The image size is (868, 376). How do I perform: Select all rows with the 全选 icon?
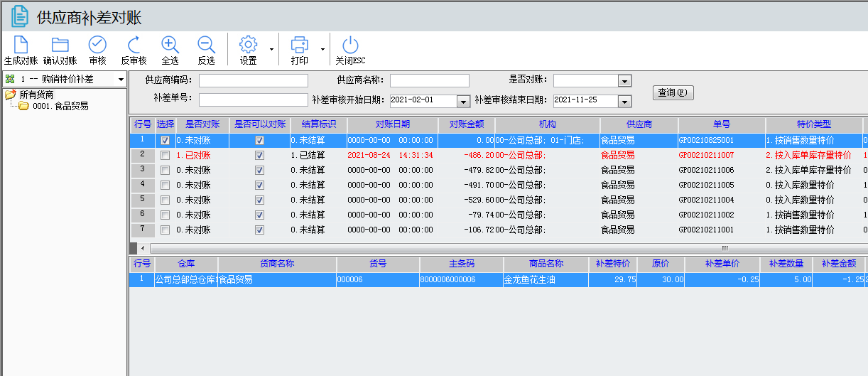pyautogui.click(x=170, y=45)
